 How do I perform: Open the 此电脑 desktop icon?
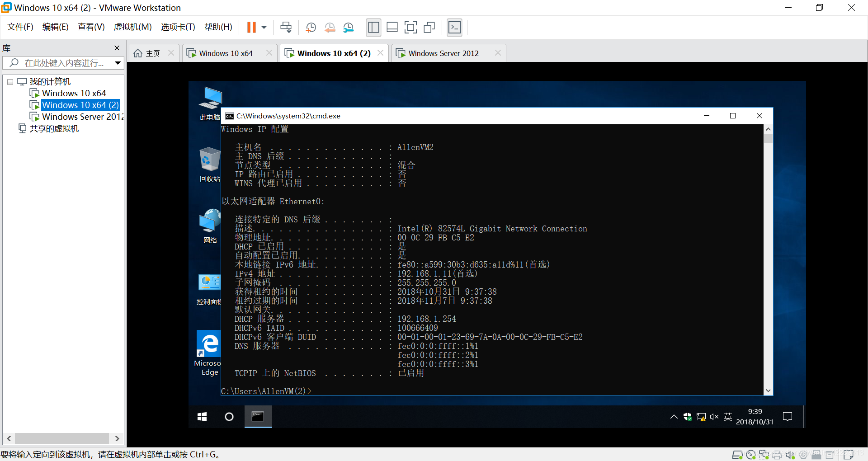click(x=210, y=103)
